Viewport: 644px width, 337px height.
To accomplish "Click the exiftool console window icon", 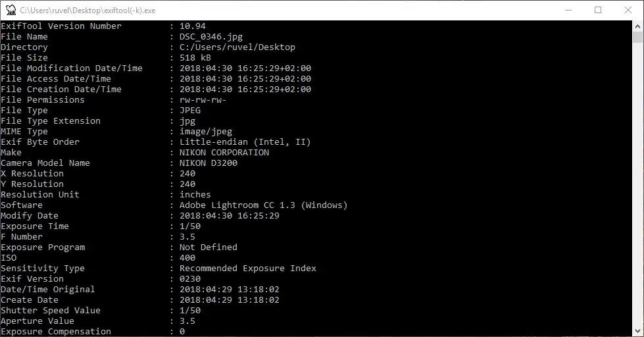I will [10, 10].
